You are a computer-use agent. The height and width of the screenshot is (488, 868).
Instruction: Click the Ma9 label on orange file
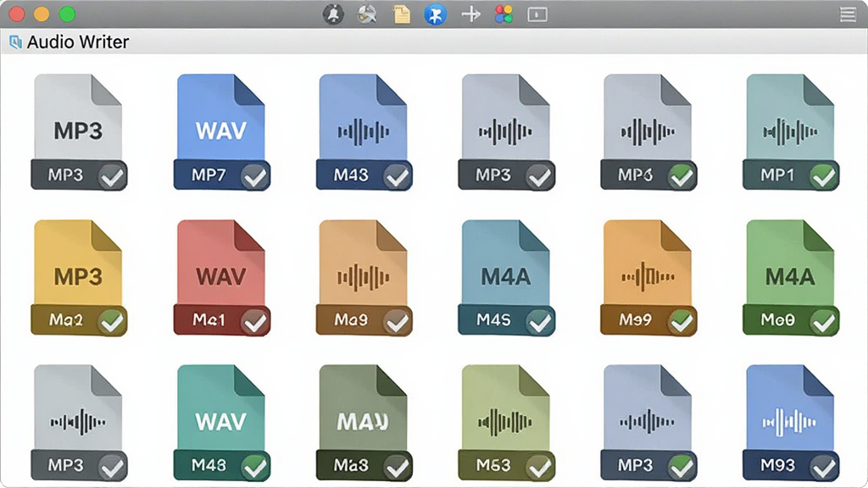coord(351,319)
